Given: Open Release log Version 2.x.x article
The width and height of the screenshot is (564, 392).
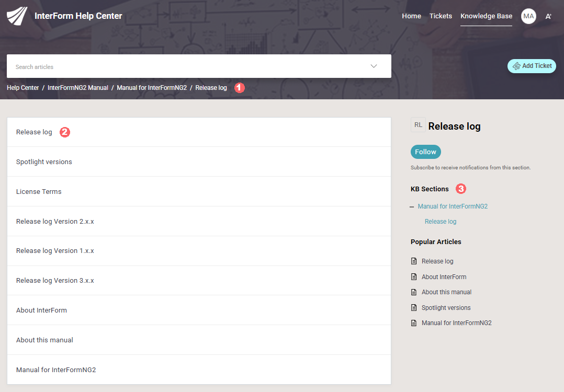Looking at the screenshot, I should click(199, 221).
